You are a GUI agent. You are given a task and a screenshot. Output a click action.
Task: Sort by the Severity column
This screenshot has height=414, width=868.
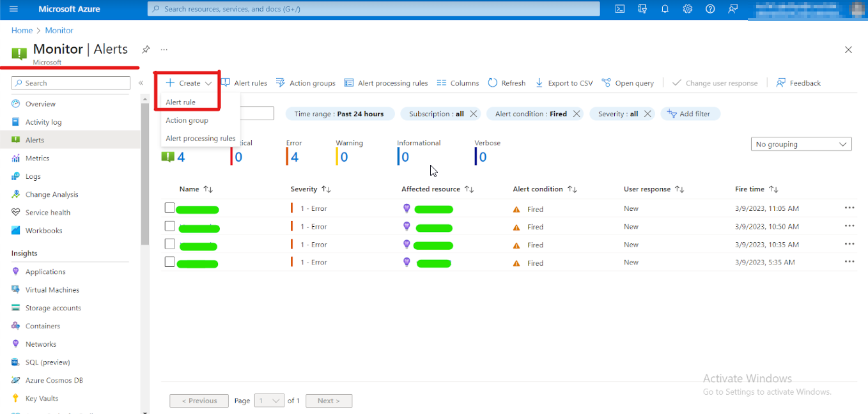pos(311,189)
